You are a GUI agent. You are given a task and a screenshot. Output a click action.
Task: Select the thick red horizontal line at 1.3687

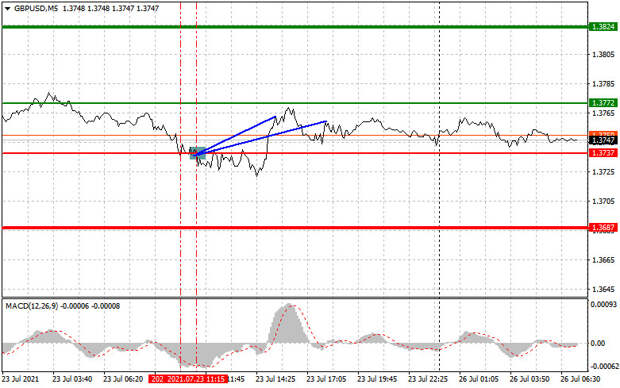coord(295,227)
